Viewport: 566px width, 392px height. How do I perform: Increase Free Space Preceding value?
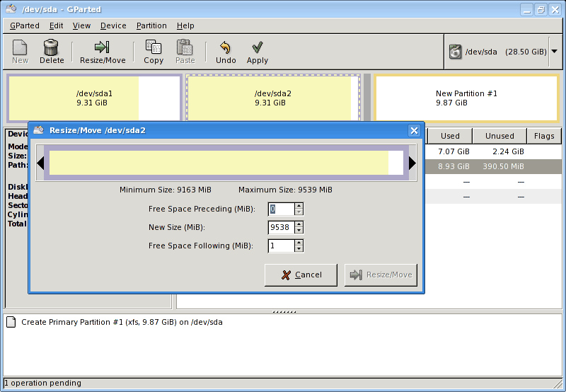[x=299, y=206]
